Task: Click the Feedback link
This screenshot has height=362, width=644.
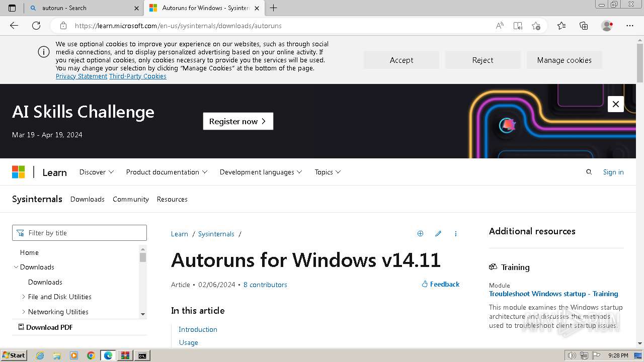Action: [x=441, y=284]
